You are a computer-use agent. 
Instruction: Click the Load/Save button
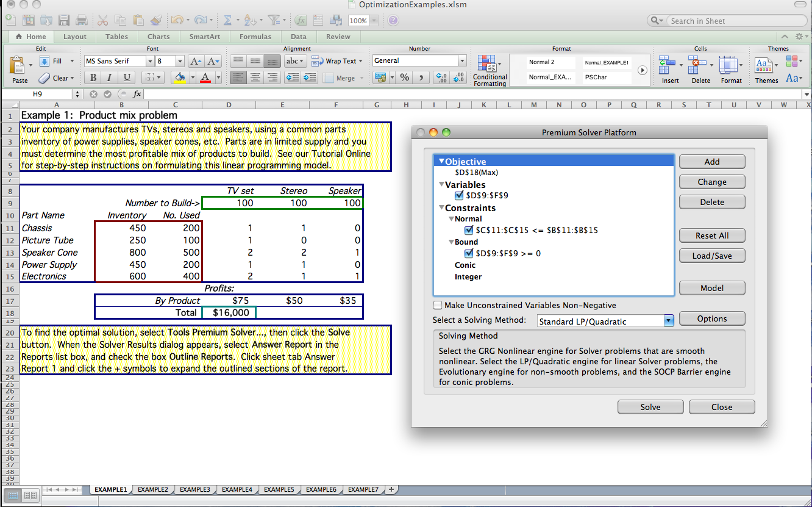711,256
